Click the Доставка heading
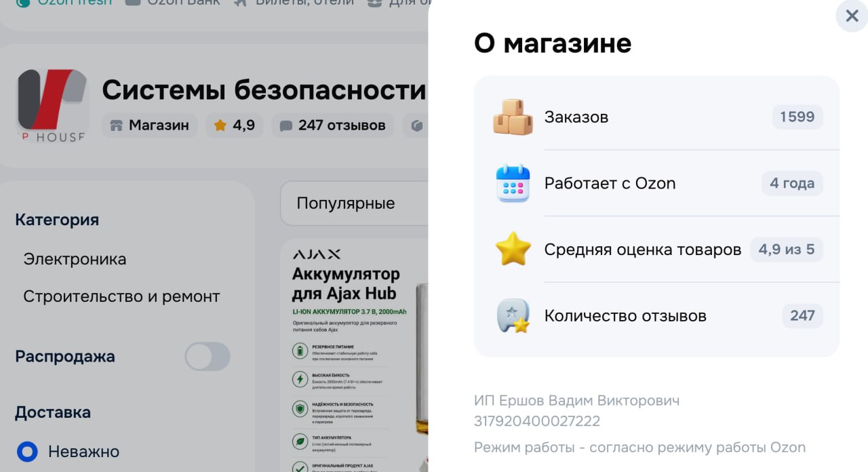Screen dimensions: 868x472 click(53, 412)
